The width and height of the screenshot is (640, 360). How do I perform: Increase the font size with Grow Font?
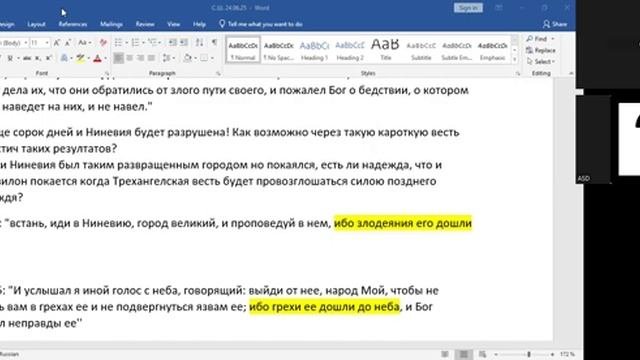tap(57, 43)
